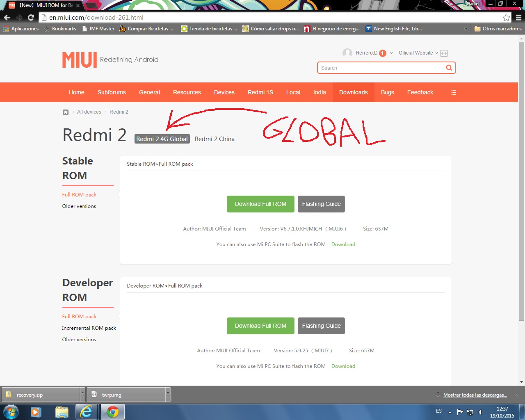The image size is (525, 420).
Task: Open Older versions under Stable ROM
Action: pos(79,206)
